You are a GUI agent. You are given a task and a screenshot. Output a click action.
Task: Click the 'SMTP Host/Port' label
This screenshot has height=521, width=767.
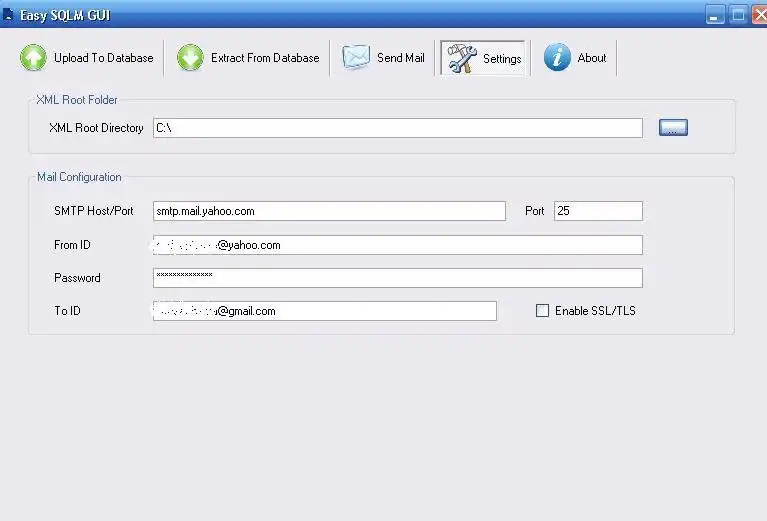pyautogui.click(x=93, y=211)
